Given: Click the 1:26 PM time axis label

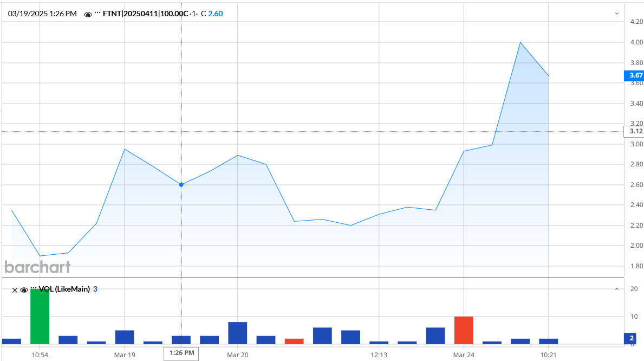Looking at the screenshot, I should pos(181,353).
